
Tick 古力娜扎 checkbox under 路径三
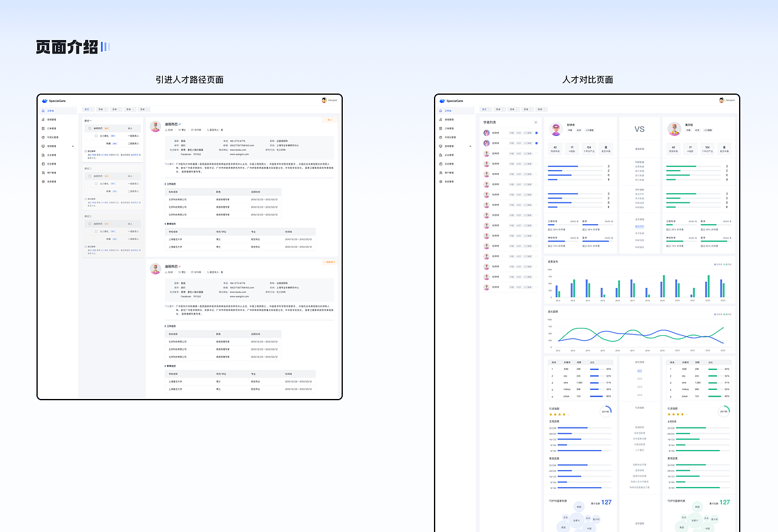point(96,231)
